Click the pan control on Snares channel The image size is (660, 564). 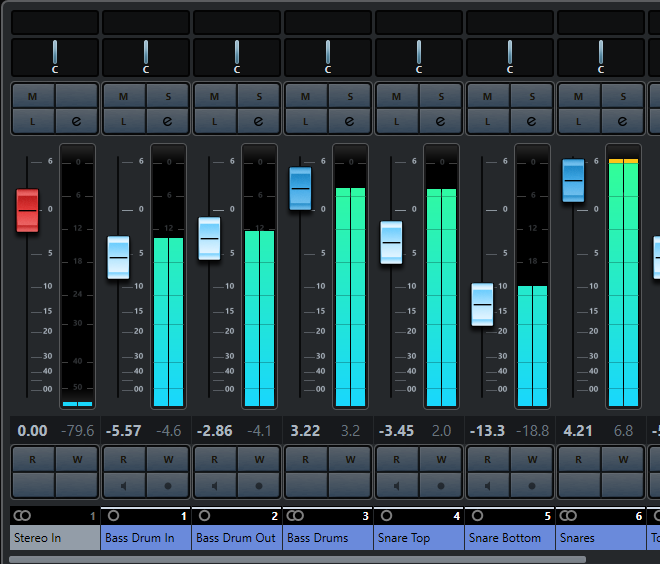(x=601, y=57)
